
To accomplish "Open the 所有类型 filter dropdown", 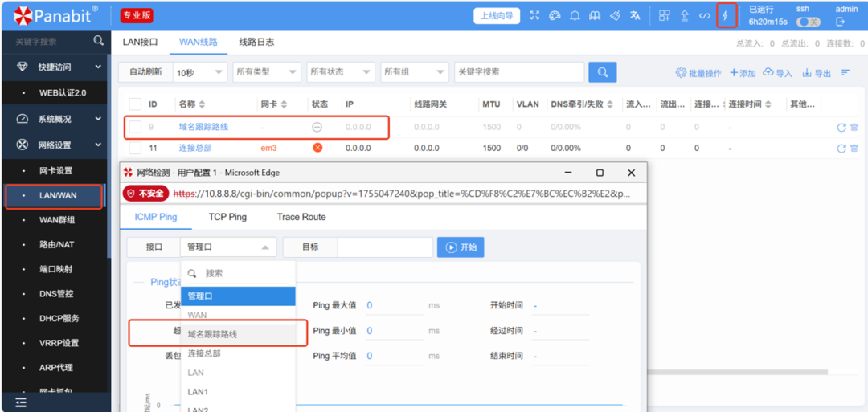I will [266, 72].
